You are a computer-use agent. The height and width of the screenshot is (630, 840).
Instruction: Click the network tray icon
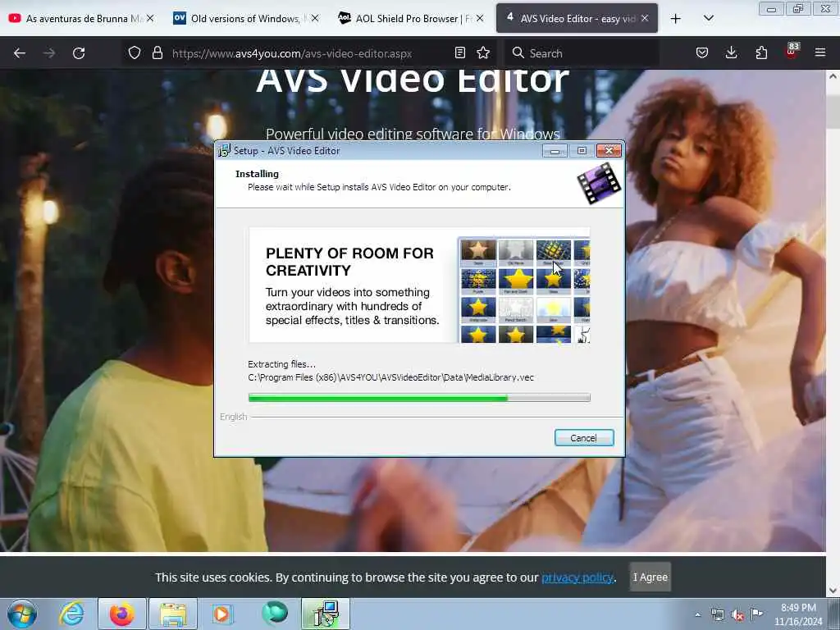[717, 614]
